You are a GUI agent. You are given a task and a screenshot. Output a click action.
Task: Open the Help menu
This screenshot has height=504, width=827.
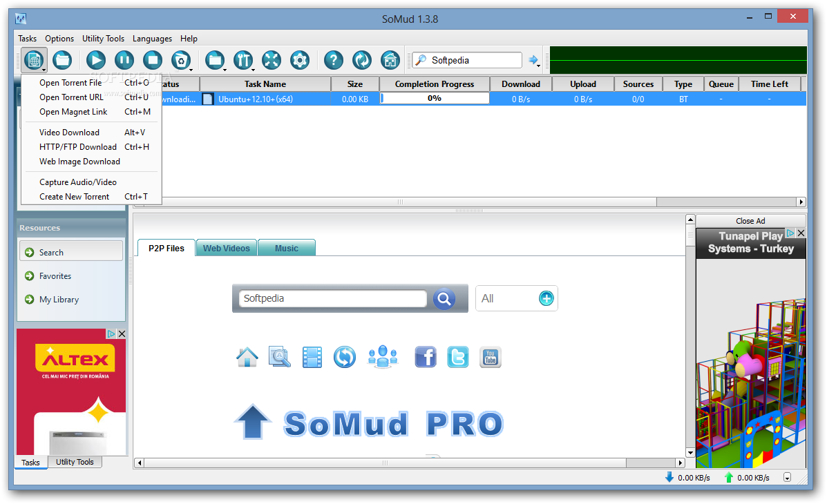[x=189, y=39]
